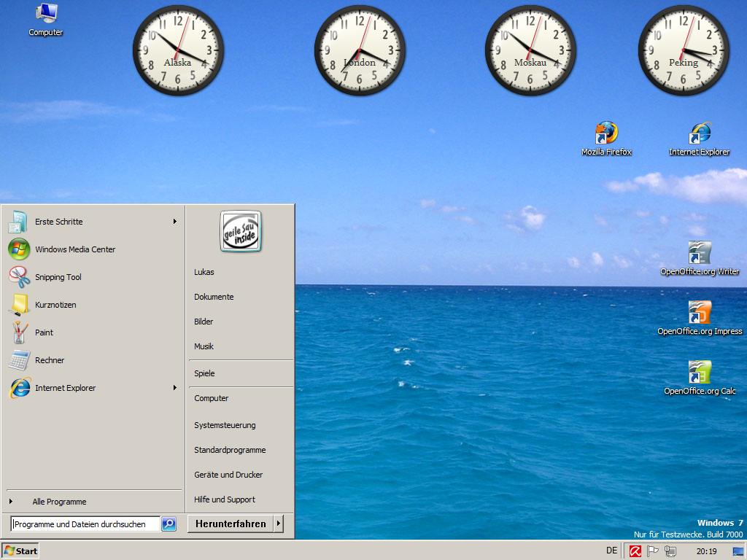Viewport: 747px width, 560px height.
Task: Open the OpenOffice.org Writer shortcut
Action: [700, 254]
